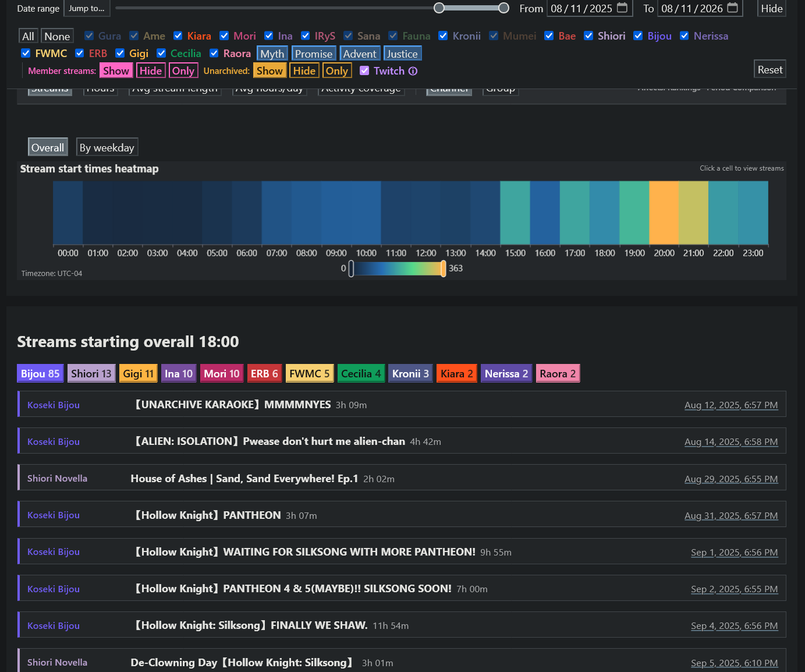Select all channels with the All button
805x672 pixels.
28,36
